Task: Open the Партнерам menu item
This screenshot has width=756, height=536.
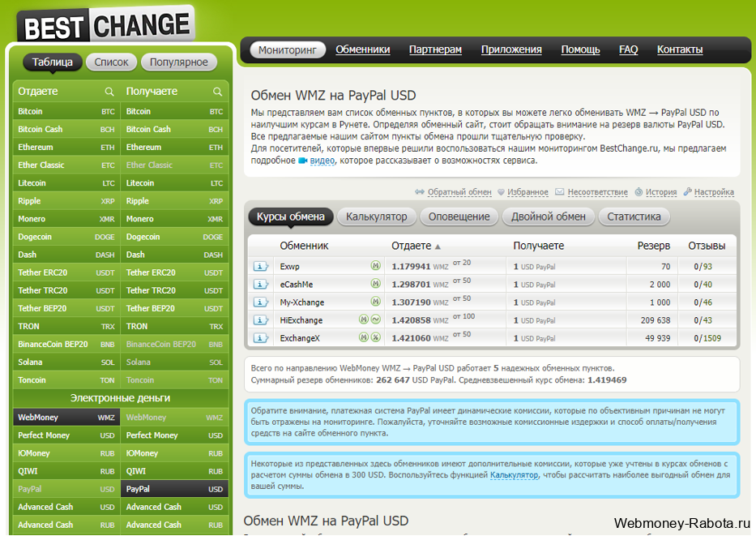Action: point(435,49)
